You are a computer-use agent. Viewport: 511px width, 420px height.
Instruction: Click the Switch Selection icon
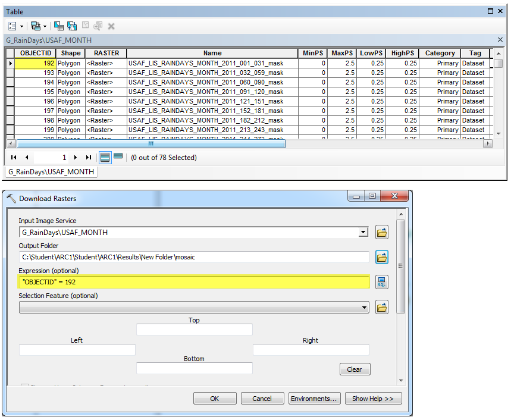tap(72, 26)
